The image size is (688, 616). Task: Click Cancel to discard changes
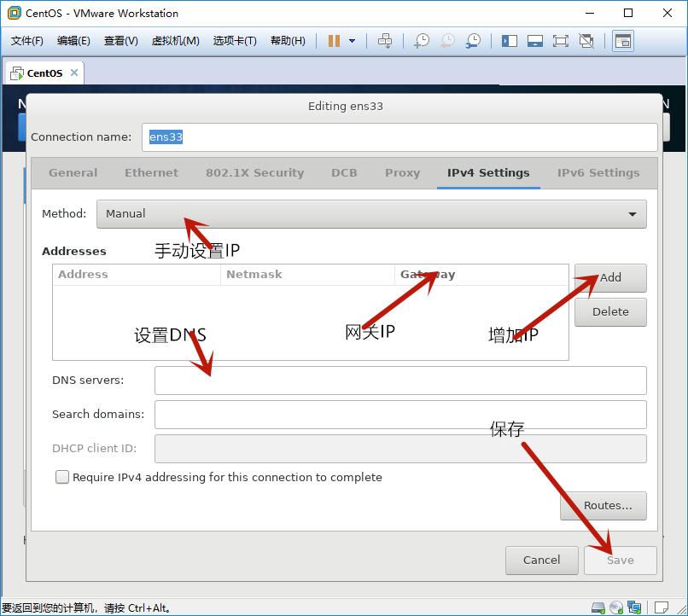pos(541,561)
